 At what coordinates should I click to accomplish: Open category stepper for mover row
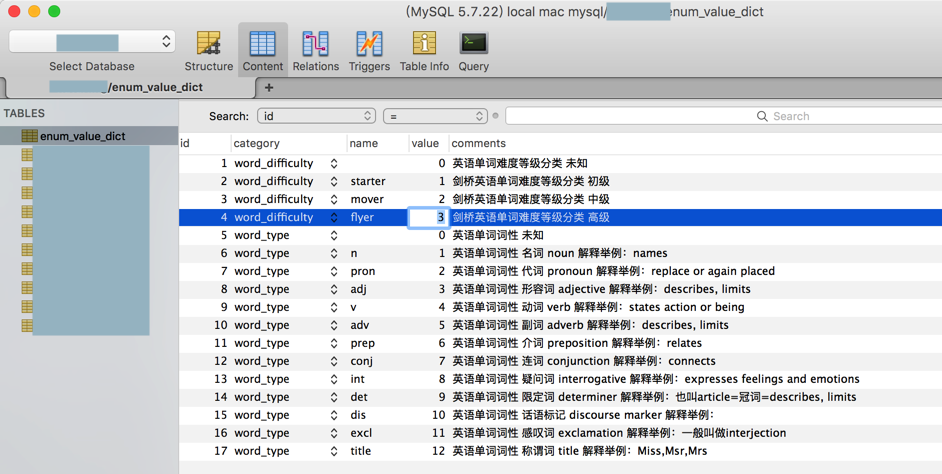334,199
